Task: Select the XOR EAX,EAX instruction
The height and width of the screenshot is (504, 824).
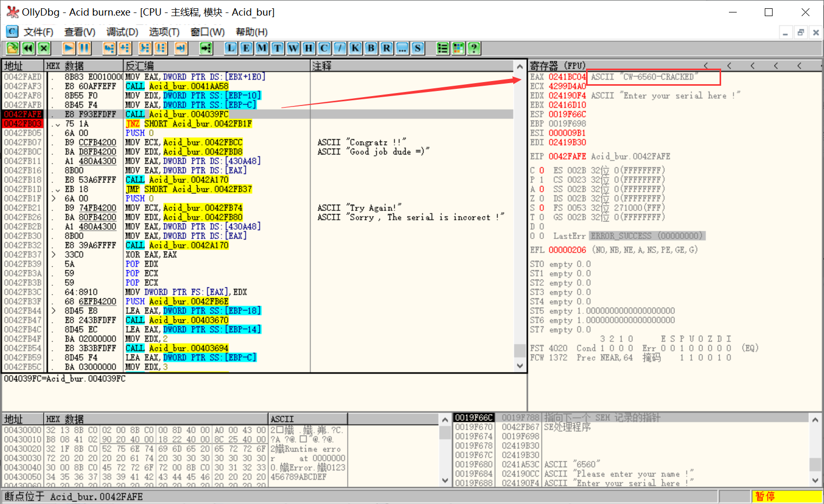Action: 151,255
